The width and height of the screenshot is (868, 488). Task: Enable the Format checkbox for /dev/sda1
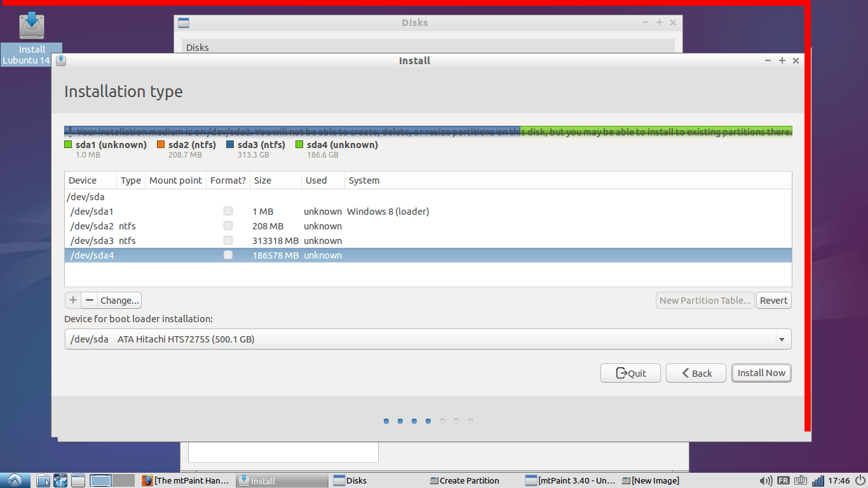[x=227, y=211]
